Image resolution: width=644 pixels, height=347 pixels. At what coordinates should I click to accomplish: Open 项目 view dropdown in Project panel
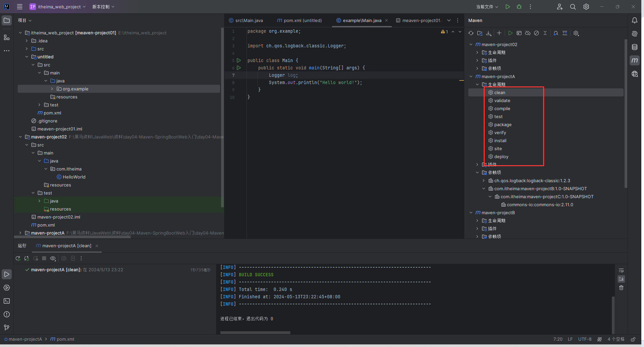tap(25, 20)
